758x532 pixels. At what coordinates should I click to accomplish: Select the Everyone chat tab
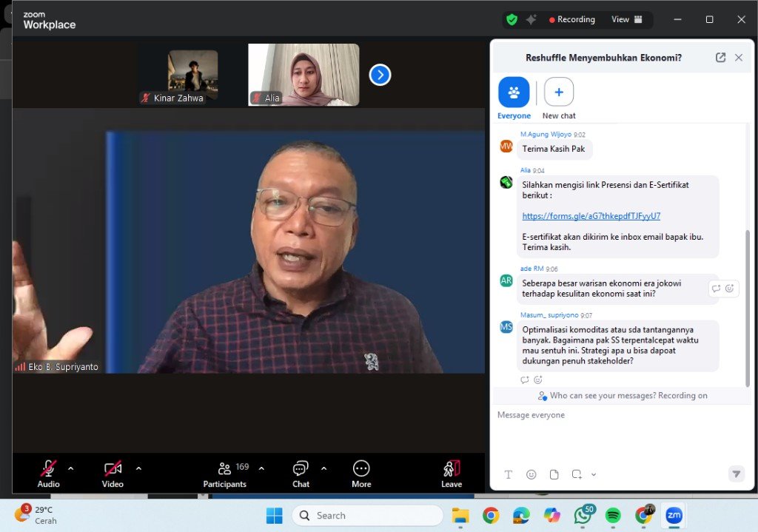(x=514, y=92)
